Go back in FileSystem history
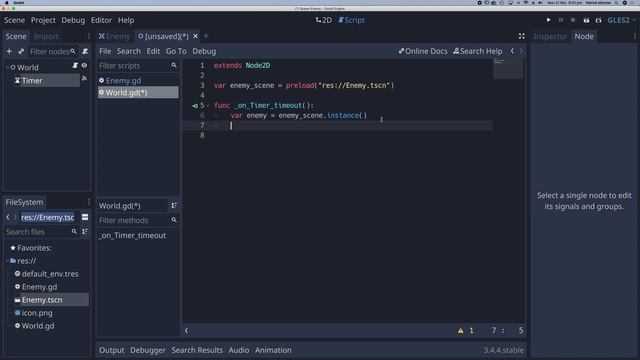This screenshot has height=360, width=640. coord(8,217)
